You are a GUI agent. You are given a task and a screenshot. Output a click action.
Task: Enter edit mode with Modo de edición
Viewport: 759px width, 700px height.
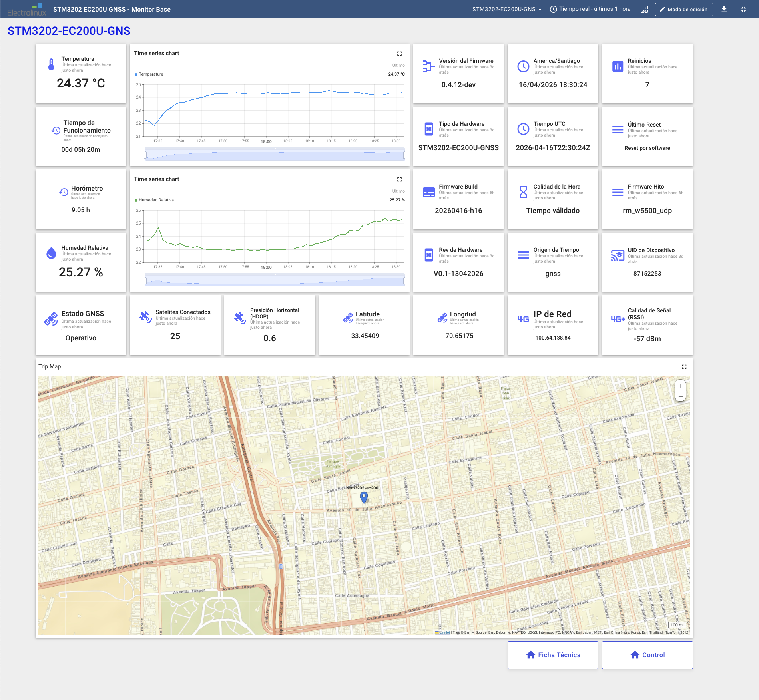click(x=684, y=9)
